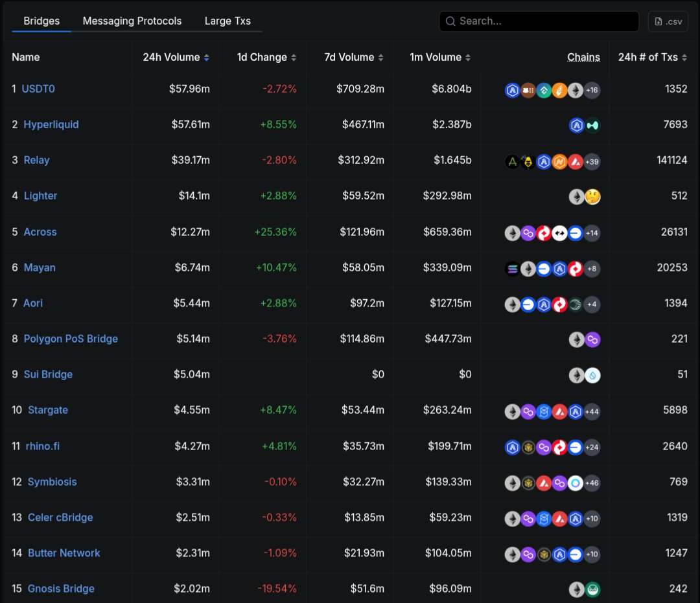
Task: Click the Ethereum icon in Lighter row
Action: coord(577,197)
